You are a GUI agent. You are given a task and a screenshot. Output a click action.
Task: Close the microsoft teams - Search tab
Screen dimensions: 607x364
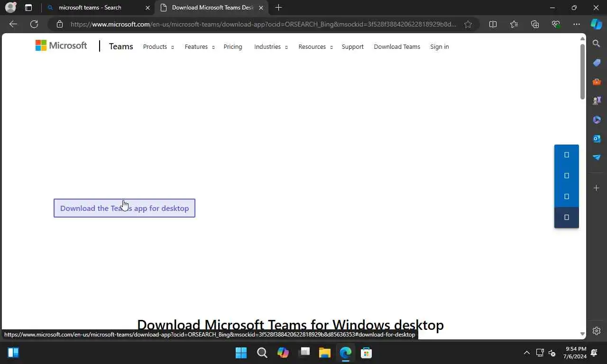click(147, 8)
